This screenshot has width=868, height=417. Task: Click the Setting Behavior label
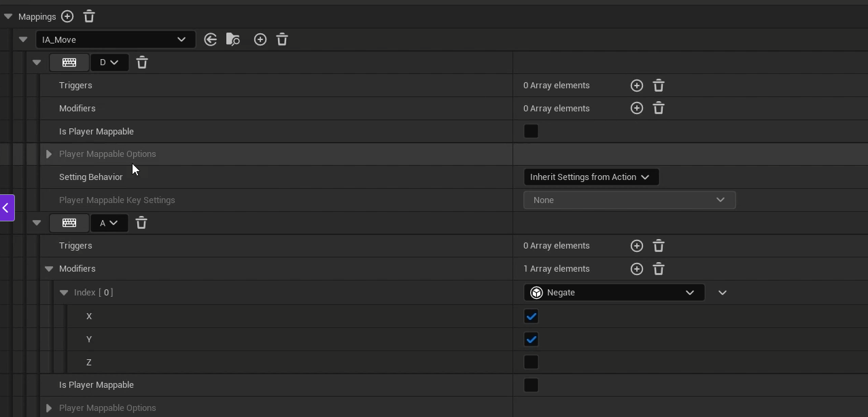tap(91, 177)
